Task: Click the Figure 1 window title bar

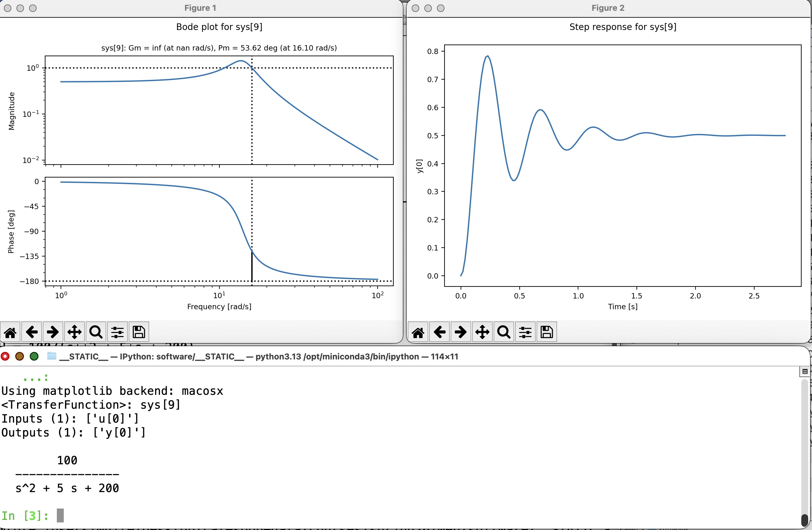Action: click(x=200, y=8)
